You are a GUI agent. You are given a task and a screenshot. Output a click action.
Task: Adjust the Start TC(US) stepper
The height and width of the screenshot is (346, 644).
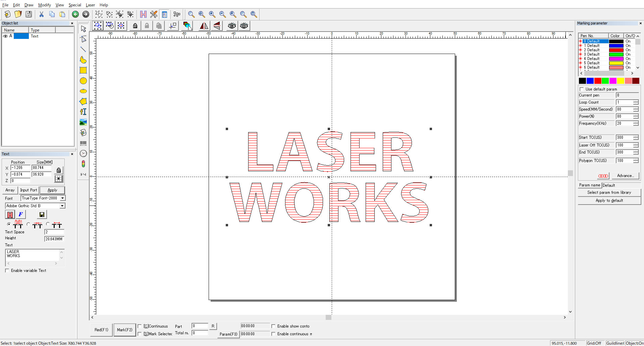pyautogui.click(x=636, y=137)
